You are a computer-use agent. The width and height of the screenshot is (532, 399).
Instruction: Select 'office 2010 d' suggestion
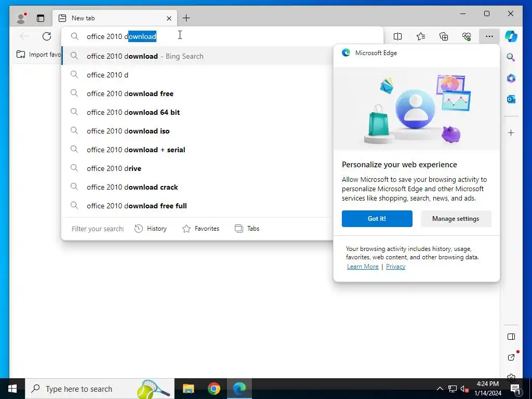(x=197, y=75)
